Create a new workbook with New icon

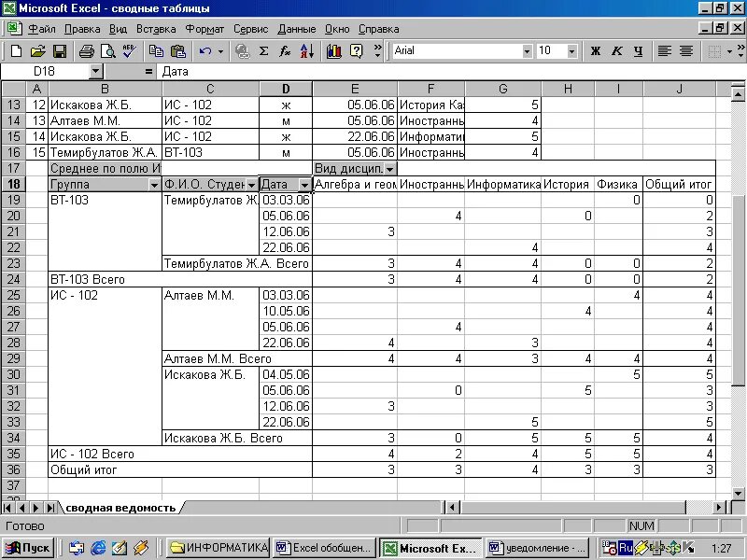pos(16,51)
